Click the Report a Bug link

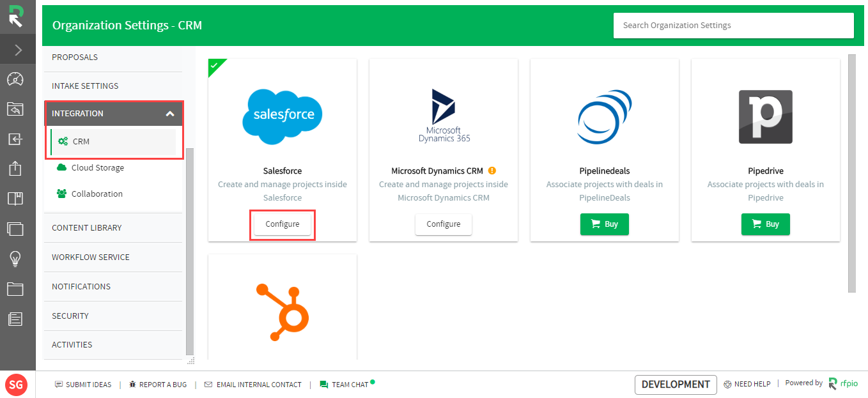pyautogui.click(x=163, y=385)
